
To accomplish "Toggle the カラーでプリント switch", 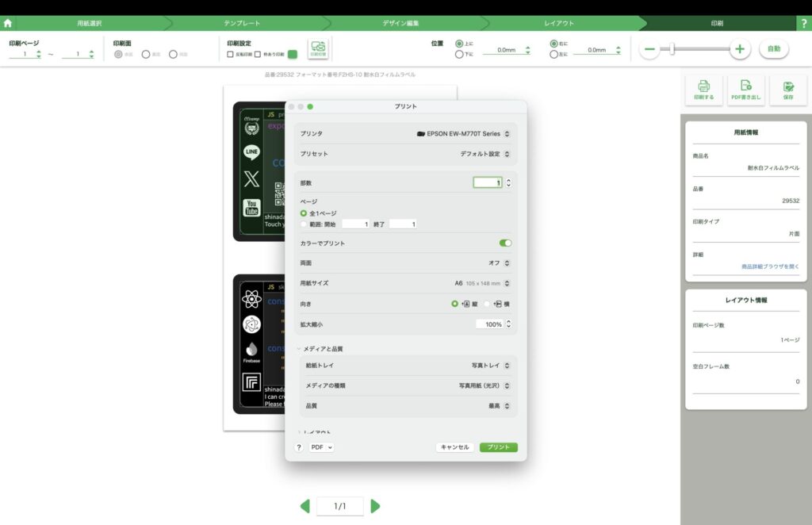I will [x=505, y=243].
